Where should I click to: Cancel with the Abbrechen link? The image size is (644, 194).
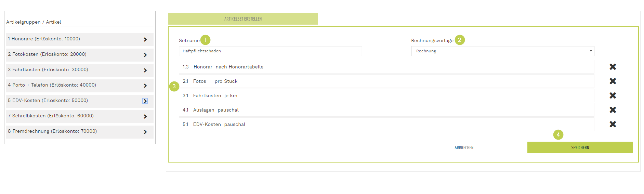tap(464, 147)
